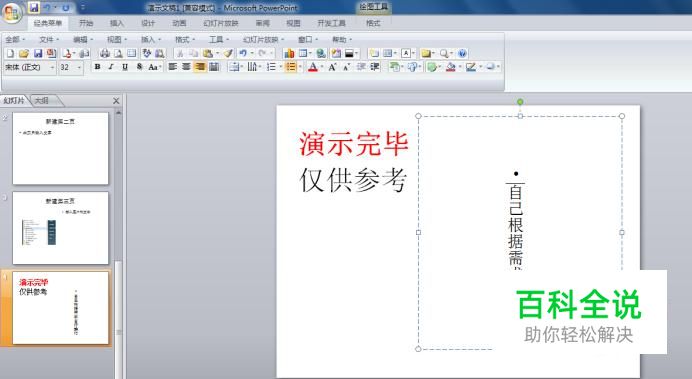The height and width of the screenshot is (379, 692).
Task: Click the Cut scissors icon
Action: (180, 53)
